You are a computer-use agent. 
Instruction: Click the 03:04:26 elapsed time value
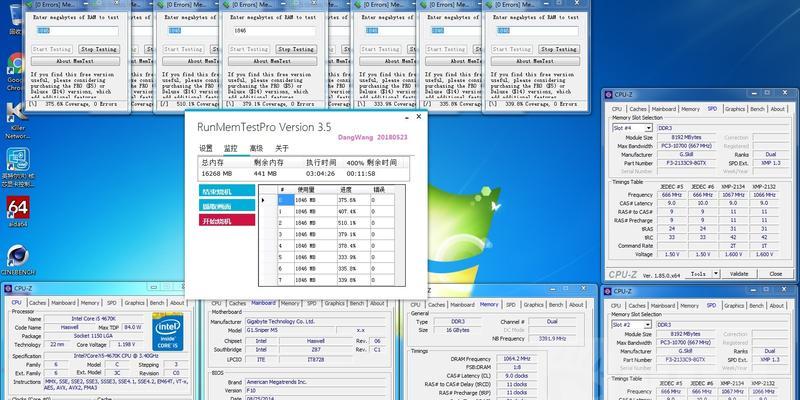[x=320, y=173]
